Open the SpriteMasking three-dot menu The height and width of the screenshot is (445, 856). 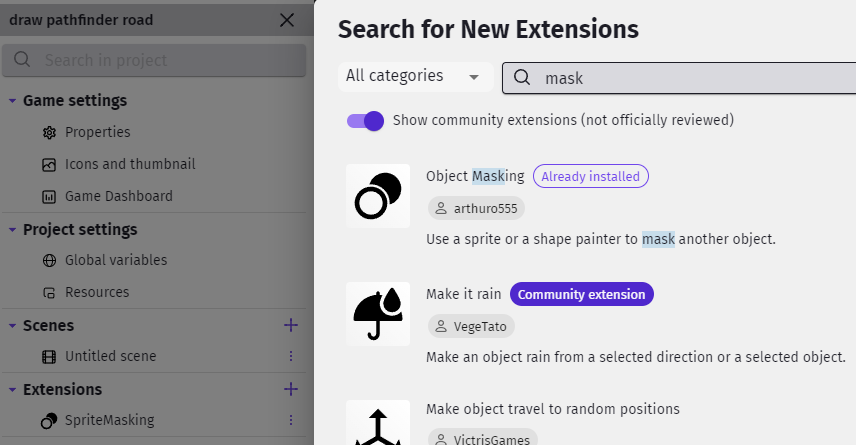291,420
